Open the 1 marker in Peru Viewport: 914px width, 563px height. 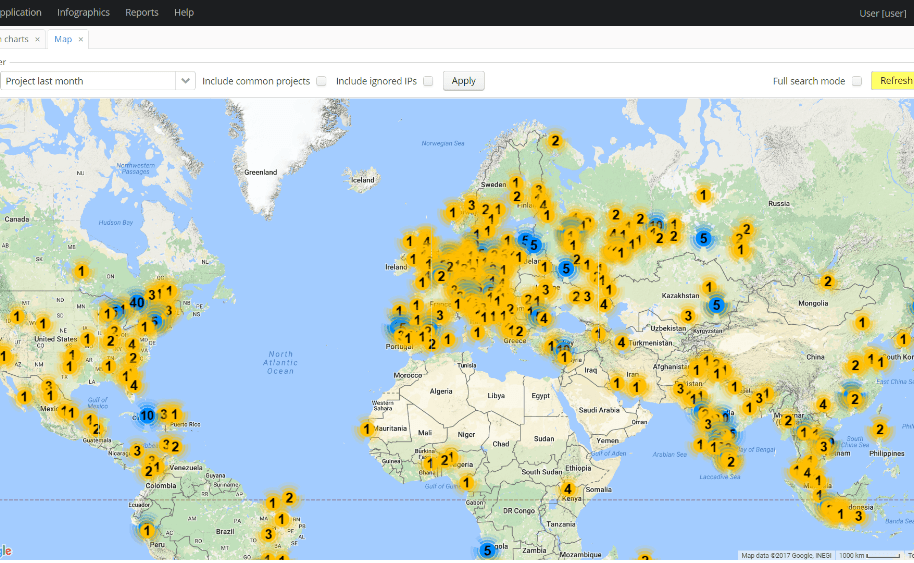point(147,531)
